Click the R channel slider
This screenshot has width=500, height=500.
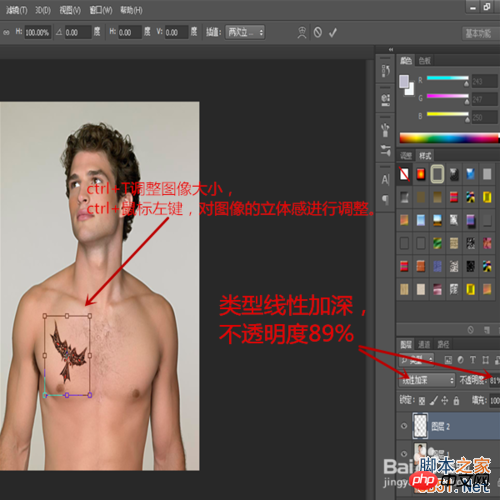(447, 78)
